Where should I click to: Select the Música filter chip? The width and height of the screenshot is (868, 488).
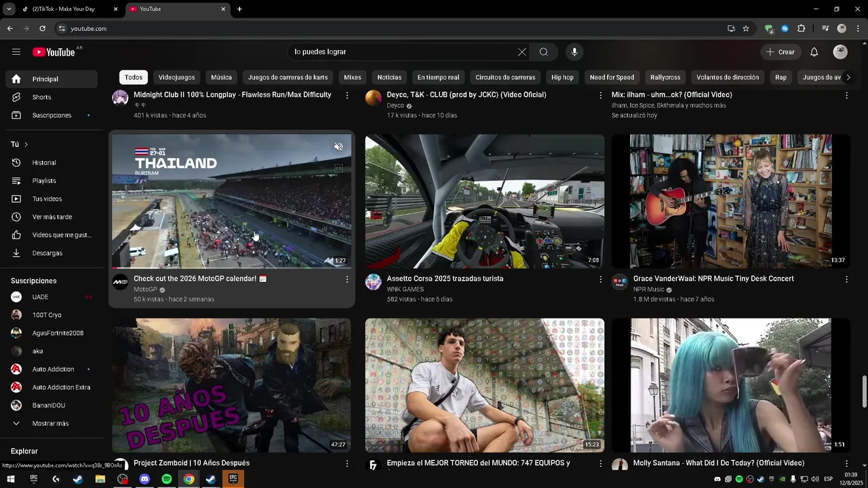(221, 77)
